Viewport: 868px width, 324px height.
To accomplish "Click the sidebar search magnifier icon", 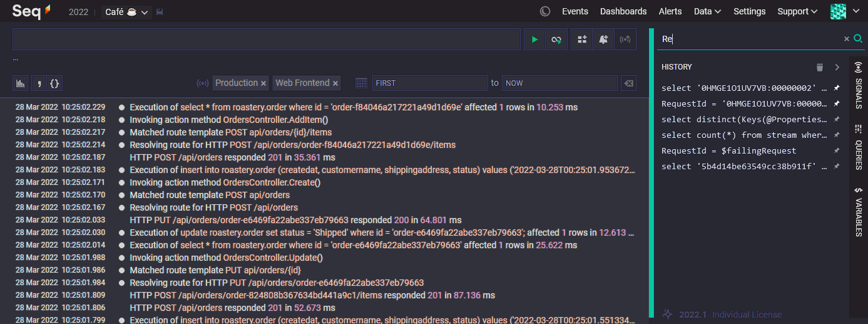I will tap(858, 39).
